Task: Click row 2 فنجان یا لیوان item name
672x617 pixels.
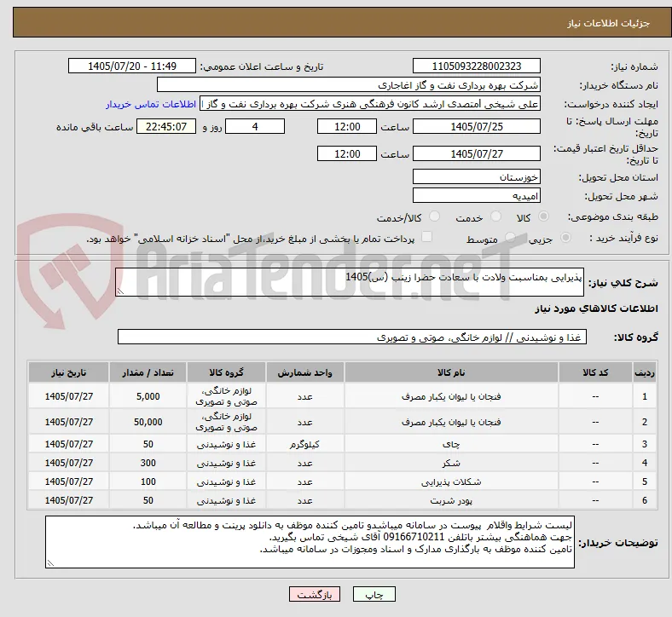Action: [x=451, y=422]
